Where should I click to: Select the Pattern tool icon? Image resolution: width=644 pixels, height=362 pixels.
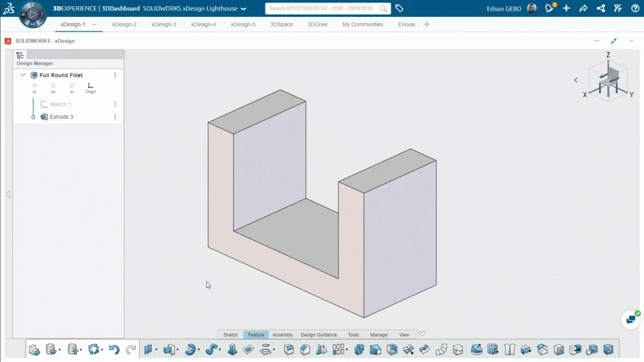[338, 349]
